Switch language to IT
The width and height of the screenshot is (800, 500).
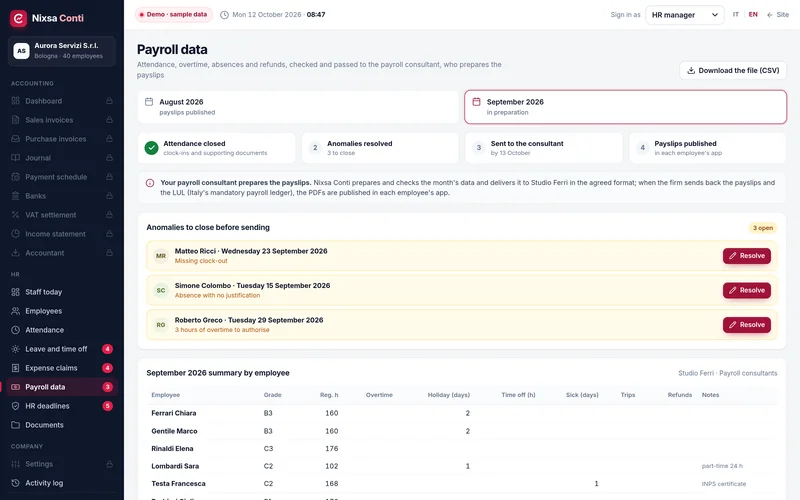736,15
